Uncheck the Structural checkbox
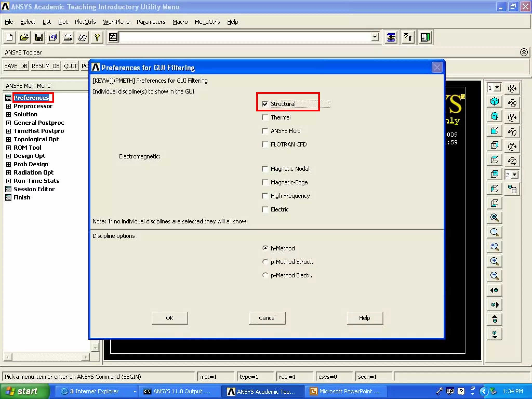Viewport: 532px width, 399px height. (265, 104)
